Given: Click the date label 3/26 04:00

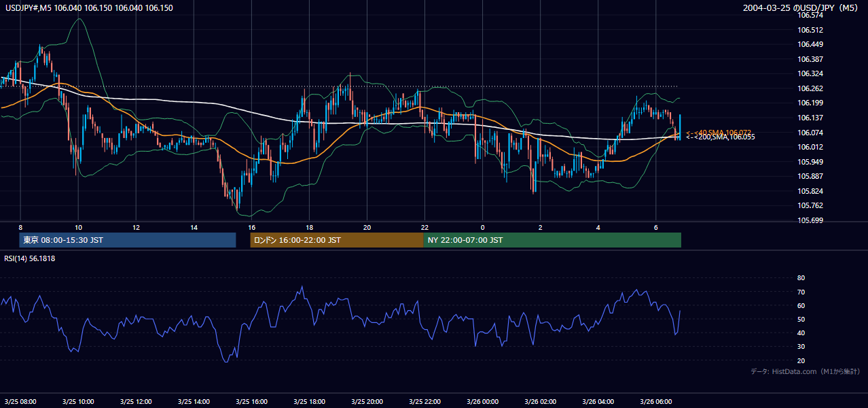Looking at the screenshot, I should (598, 401).
